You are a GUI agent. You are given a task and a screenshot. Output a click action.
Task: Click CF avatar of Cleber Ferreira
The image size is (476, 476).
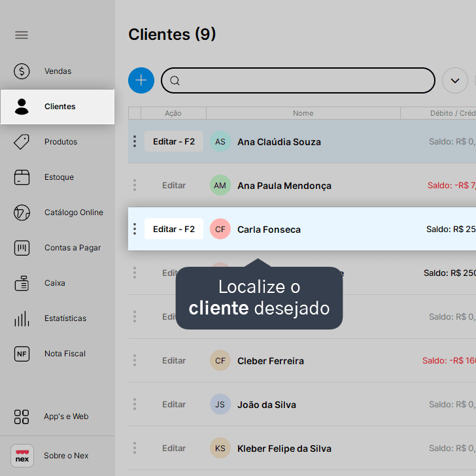[x=220, y=360]
